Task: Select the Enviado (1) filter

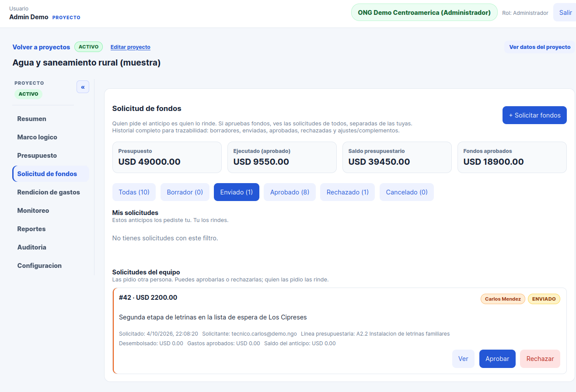Action: 237,192
